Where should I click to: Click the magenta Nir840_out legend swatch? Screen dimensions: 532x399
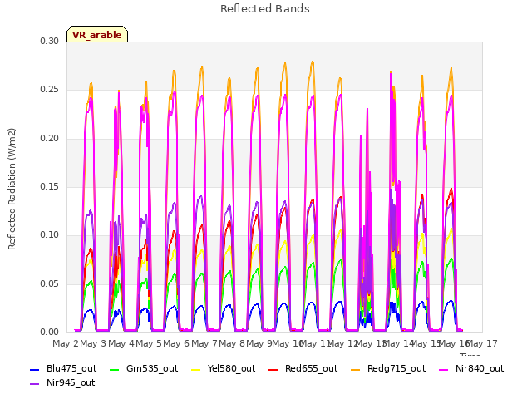pos(443,370)
